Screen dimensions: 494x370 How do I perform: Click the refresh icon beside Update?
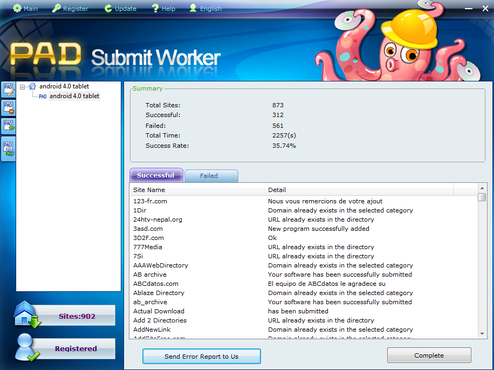[108, 8]
